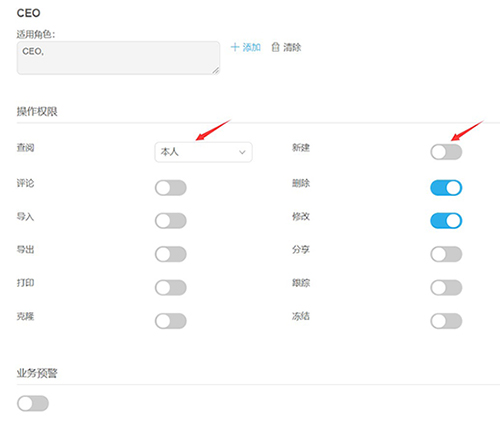This screenshot has width=500, height=425.
Task: Click the 添加 link to add role
Action: 251,47
